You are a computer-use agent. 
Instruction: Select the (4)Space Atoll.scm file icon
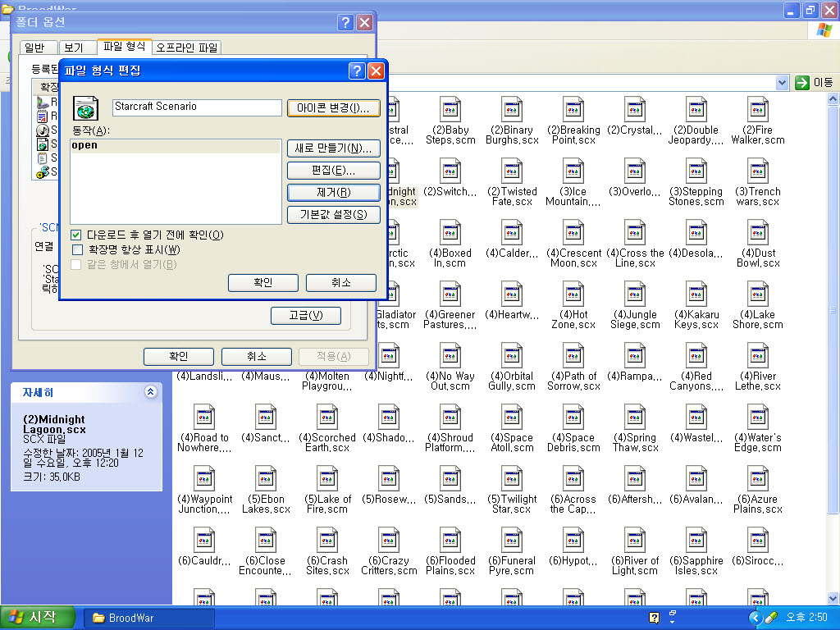[512, 418]
